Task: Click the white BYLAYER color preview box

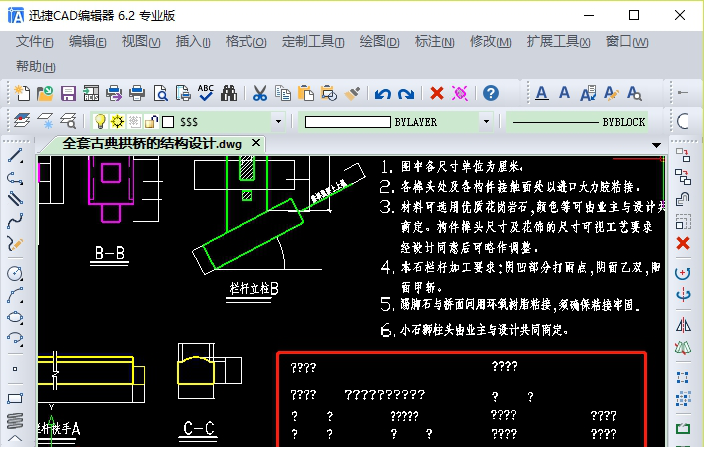Action: pos(348,122)
